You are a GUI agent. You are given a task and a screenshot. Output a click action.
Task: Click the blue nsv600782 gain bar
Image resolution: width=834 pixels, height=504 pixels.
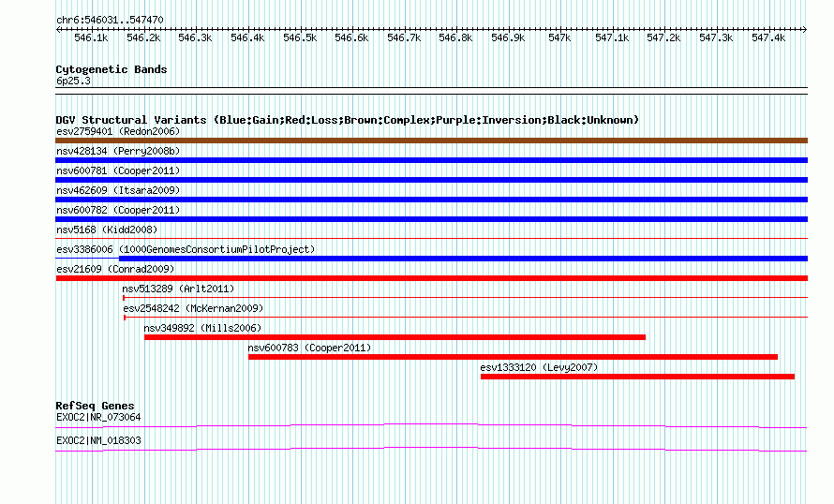(431, 219)
